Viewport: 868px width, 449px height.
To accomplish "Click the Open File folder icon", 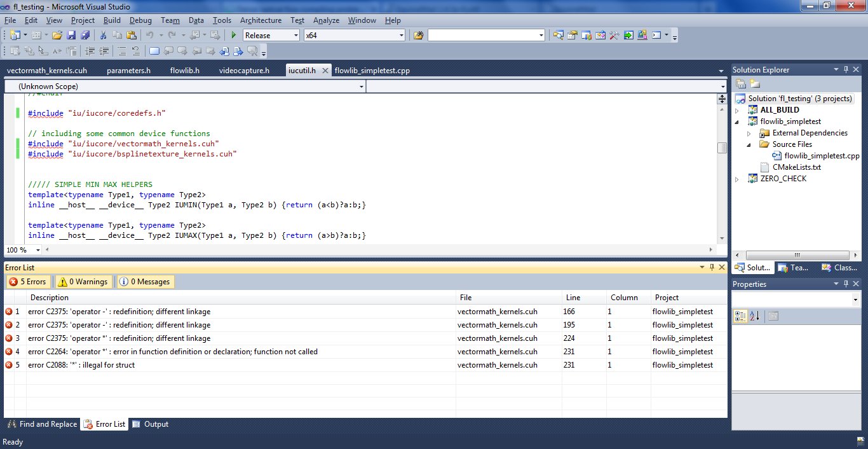I will pyautogui.click(x=57, y=36).
